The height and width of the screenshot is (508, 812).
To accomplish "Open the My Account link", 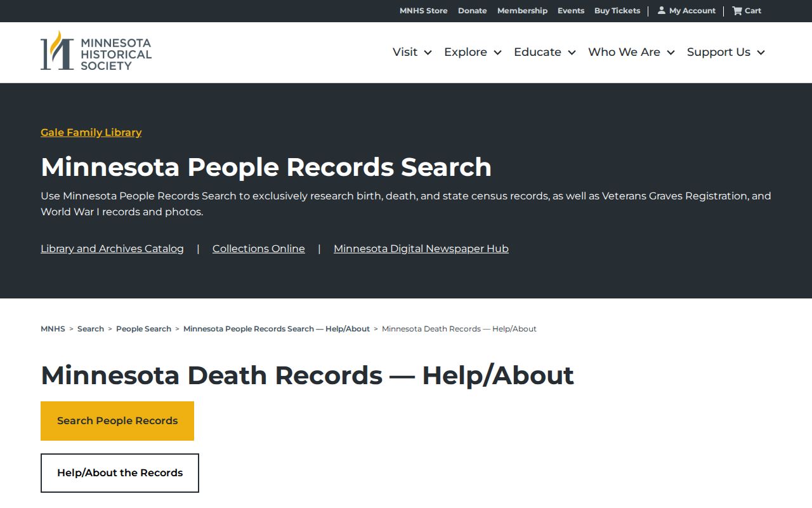I will [x=686, y=11].
